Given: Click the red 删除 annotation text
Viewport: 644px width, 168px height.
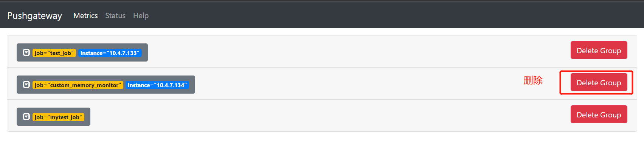Looking at the screenshot, I should 533,80.
